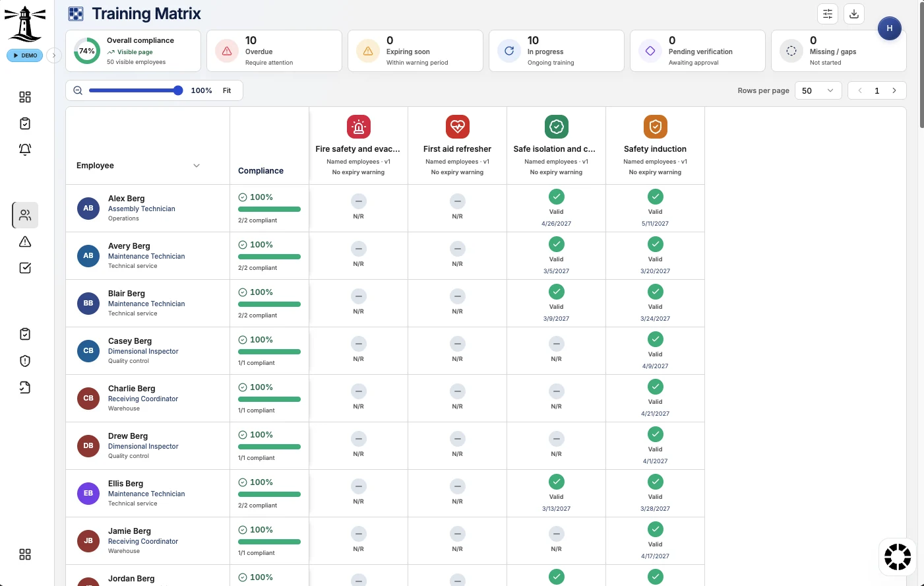
Task: Click Ellis Berg's Maintenance Technician link
Action: [x=146, y=494]
